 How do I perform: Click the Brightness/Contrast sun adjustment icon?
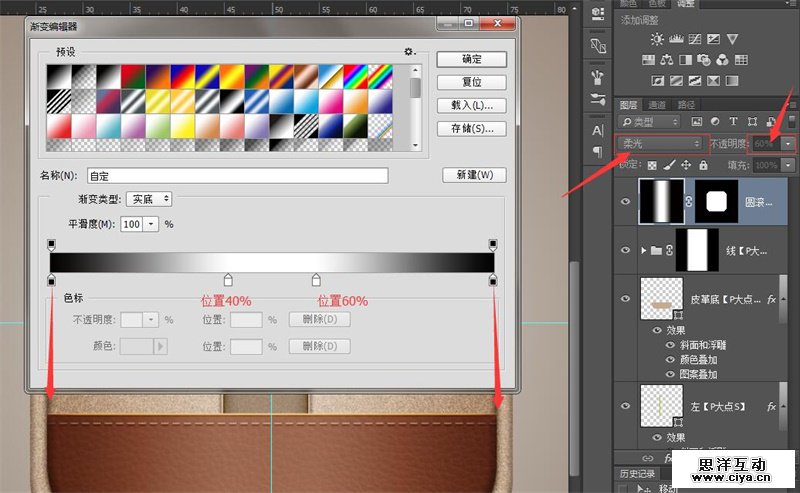657,40
